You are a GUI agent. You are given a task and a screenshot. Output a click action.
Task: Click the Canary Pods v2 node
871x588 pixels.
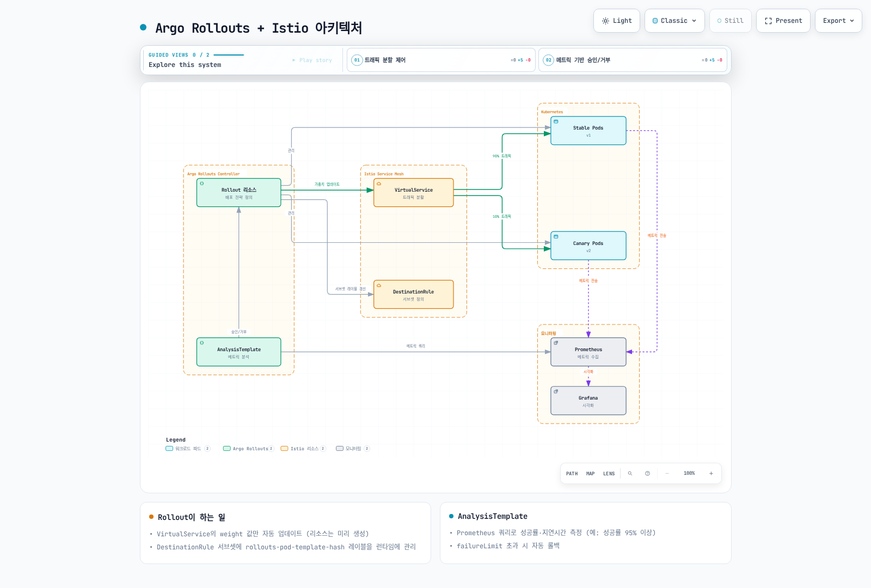click(588, 246)
